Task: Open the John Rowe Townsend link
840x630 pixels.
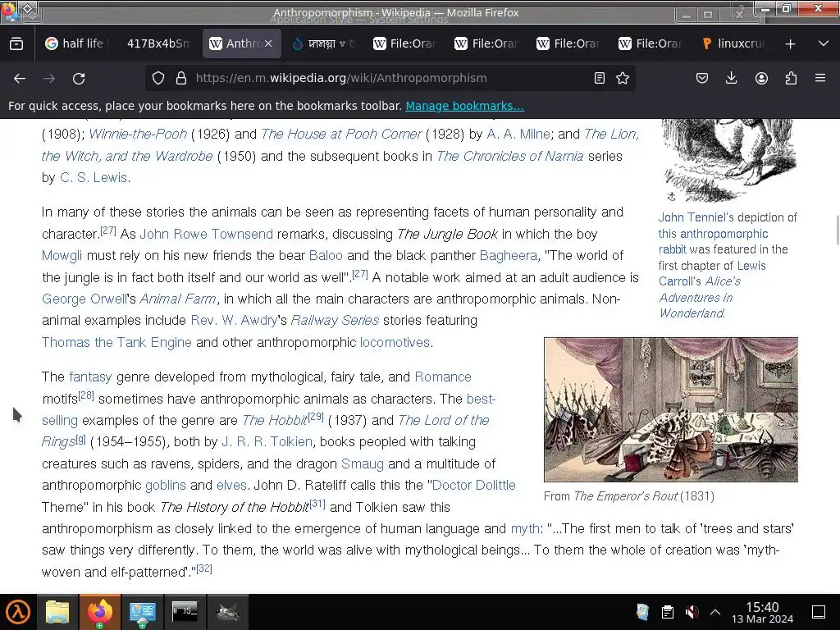Action: tap(206, 234)
